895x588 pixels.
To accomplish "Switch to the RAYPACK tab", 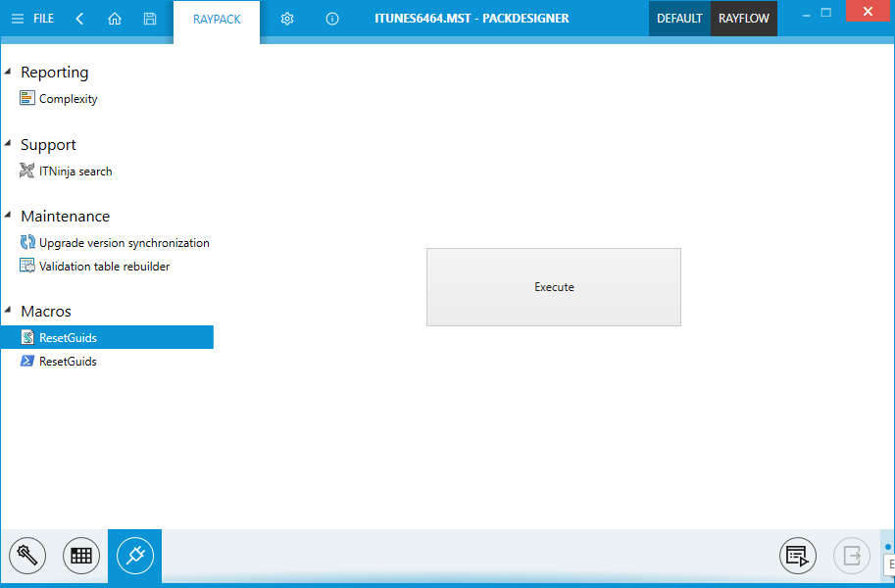I will [217, 20].
